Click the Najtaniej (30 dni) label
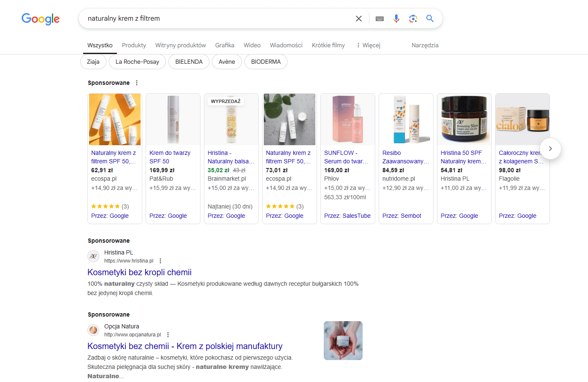The image size is (588, 382). click(x=230, y=206)
